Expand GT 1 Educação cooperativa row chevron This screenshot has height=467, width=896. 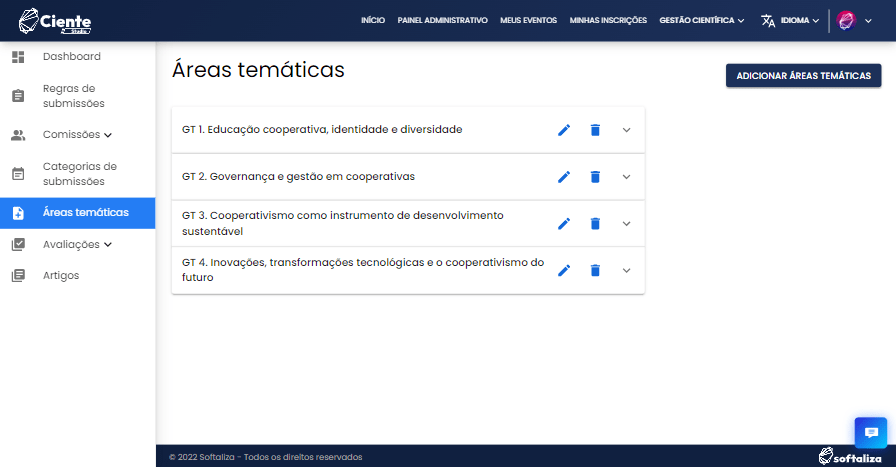coord(626,130)
